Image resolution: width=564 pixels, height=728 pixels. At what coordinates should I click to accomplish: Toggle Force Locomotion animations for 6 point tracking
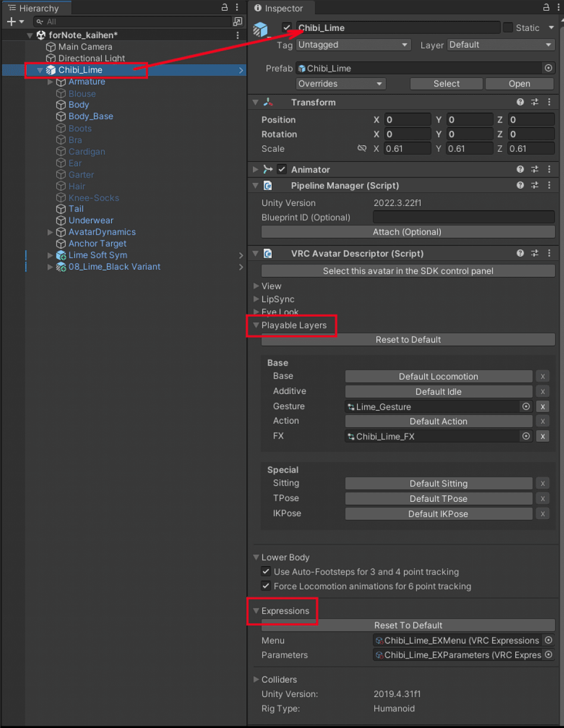[266, 586]
